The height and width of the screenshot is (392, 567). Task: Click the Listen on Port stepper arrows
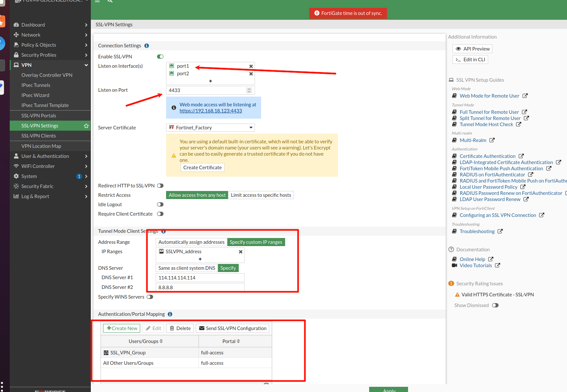pyautogui.click(x=249, y=90)
